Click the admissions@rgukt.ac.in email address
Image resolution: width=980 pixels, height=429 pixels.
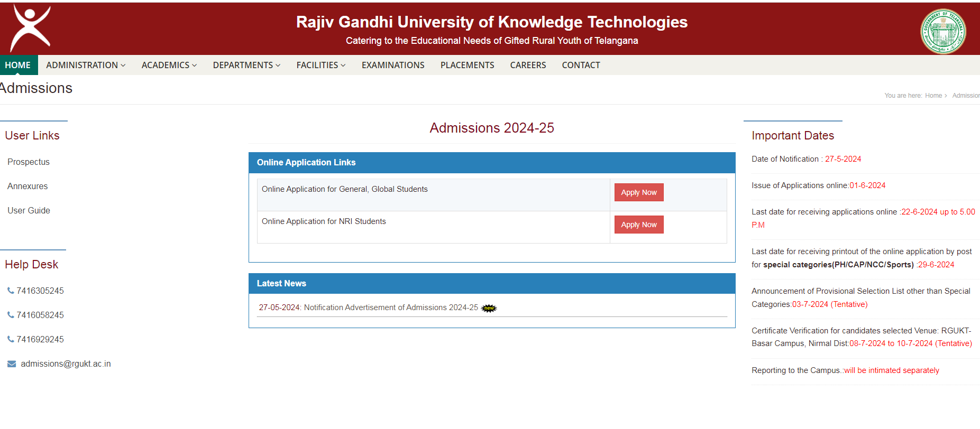tap(66, 364)
